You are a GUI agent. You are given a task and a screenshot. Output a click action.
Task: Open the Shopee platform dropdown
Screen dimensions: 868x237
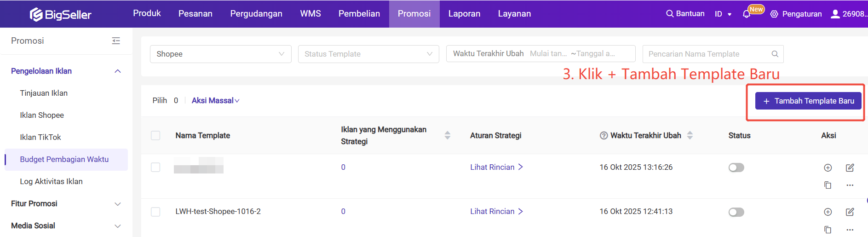[x=220, y=54]
